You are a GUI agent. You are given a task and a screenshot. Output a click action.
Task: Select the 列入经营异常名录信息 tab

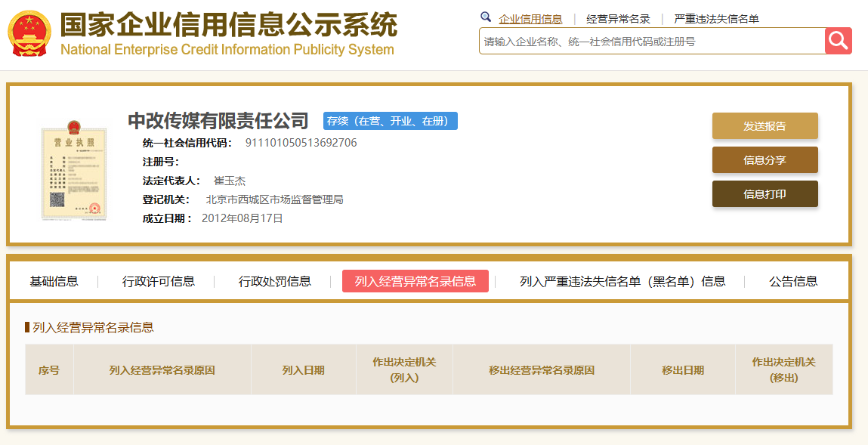[x=415, y=281]
